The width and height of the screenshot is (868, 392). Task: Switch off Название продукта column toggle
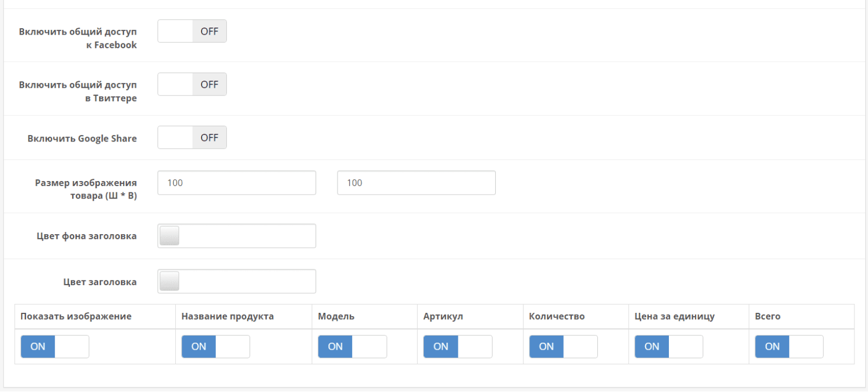[216, 346]
